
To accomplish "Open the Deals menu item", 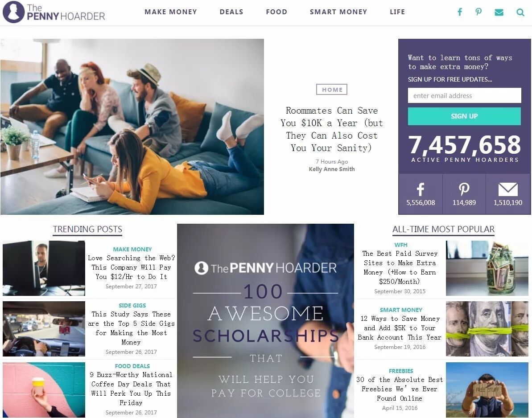I will pyautogui.click(x=231, y=12).
